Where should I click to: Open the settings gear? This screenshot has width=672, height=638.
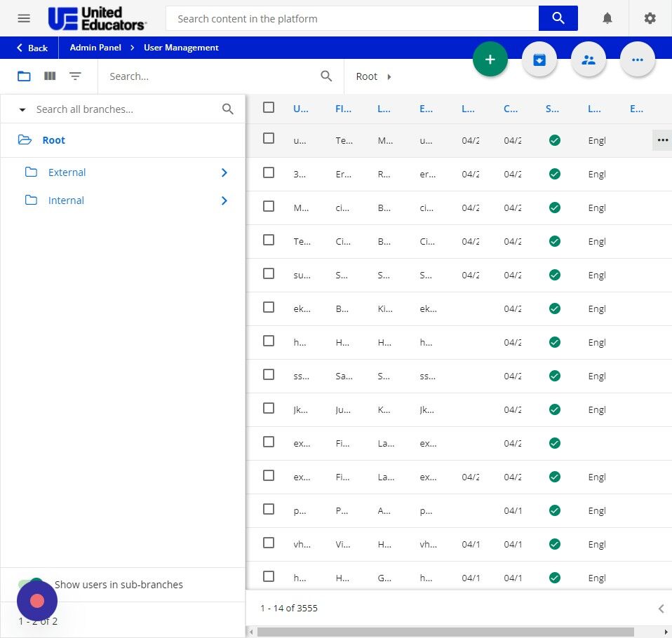650,18
